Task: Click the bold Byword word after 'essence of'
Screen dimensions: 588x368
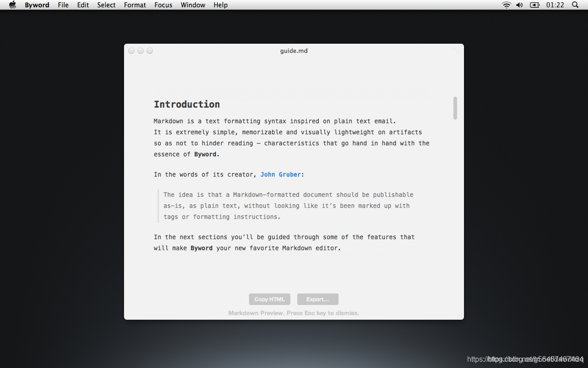Action: 207,154
